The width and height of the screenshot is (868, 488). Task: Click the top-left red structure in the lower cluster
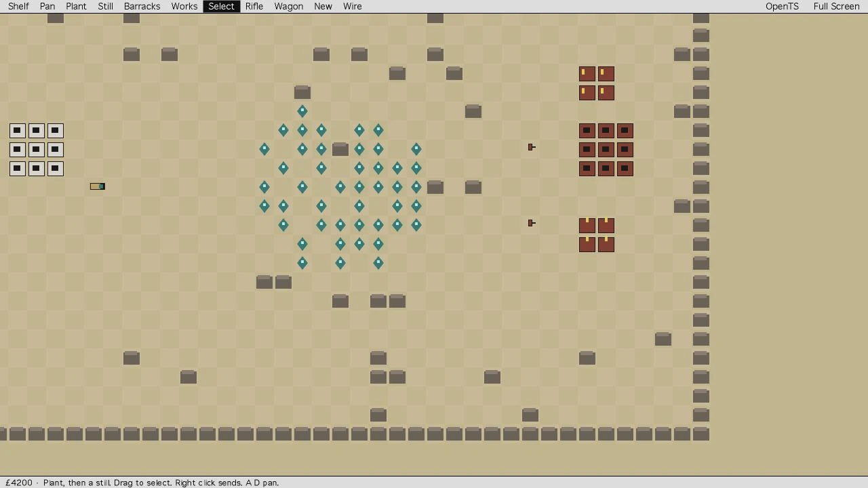[587, 225]
